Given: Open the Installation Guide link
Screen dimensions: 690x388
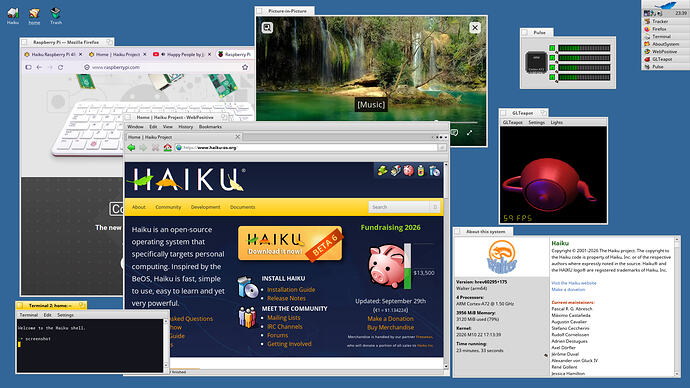Looking at the screenshot, I should point(291,289).
